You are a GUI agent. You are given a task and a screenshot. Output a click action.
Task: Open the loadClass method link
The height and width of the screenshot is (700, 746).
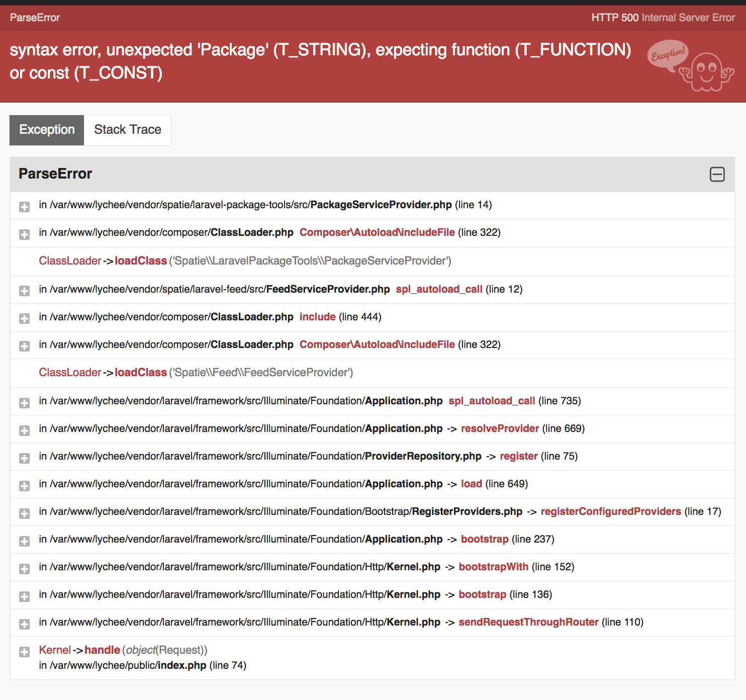pos(141,261)
